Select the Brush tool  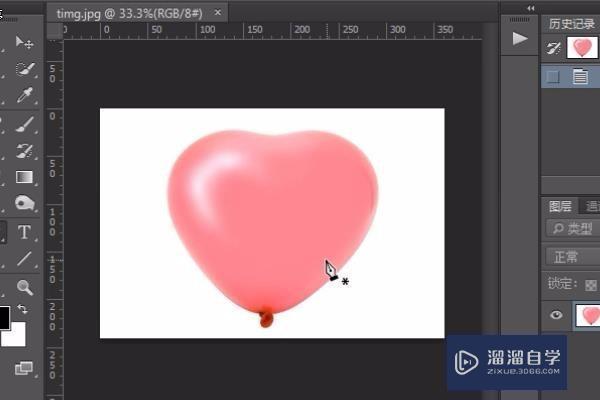[24, 124]
